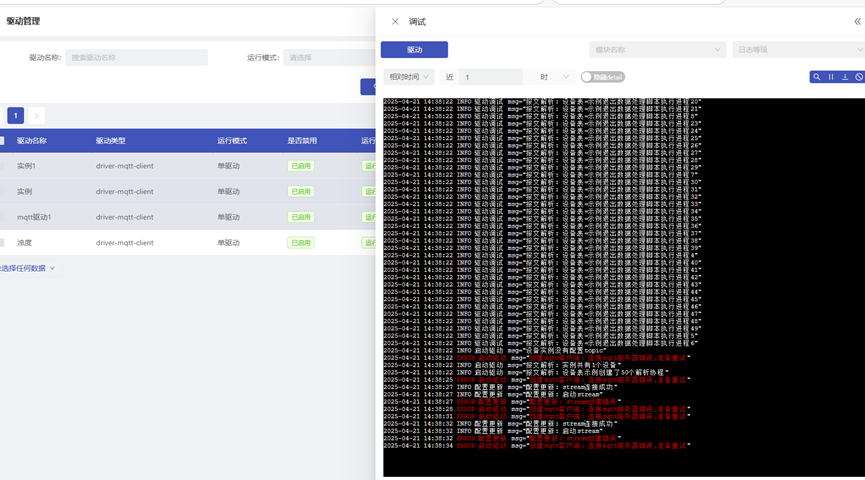Click the time value input showing 1

pyautogui.click(x=490, y=77)
